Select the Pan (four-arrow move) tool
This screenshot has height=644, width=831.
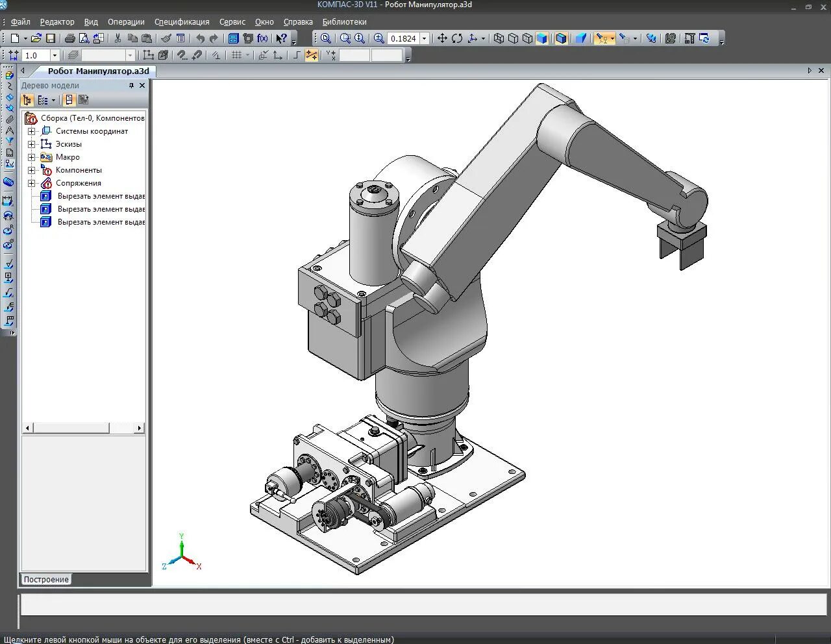(442, 38)
